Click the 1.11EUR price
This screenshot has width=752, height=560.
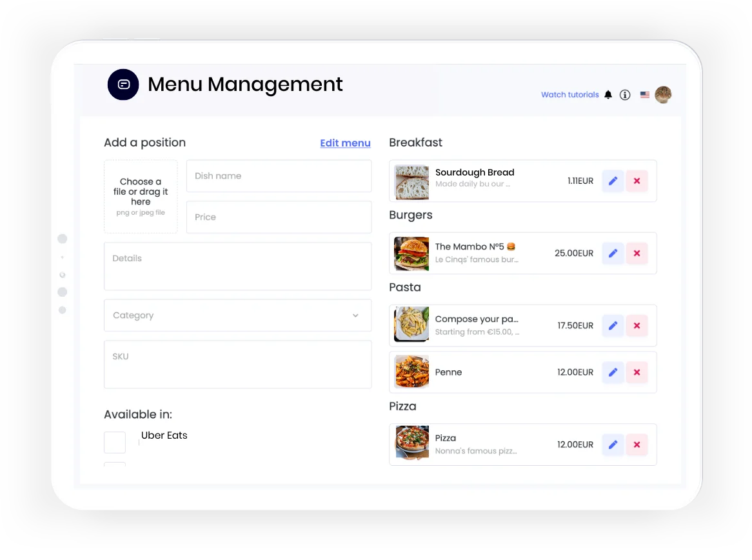pyautogui.click(x=580, y=181)
